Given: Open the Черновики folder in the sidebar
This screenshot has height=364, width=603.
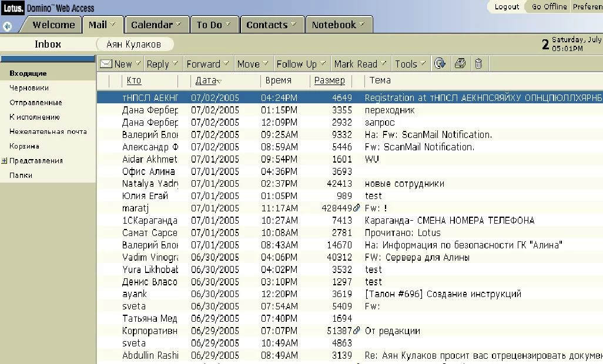Looking at the screenshot, I should click(29, 88).
